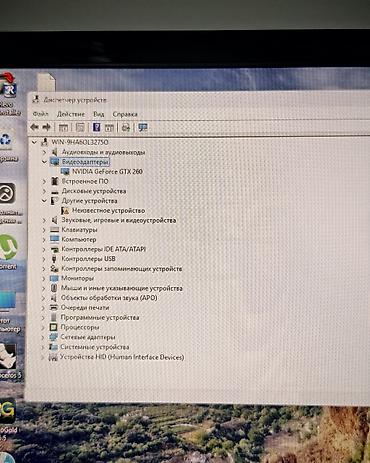This screenshot has width=370, height=463.
Task: Select Дисковые устройства label
Action: 94,191
